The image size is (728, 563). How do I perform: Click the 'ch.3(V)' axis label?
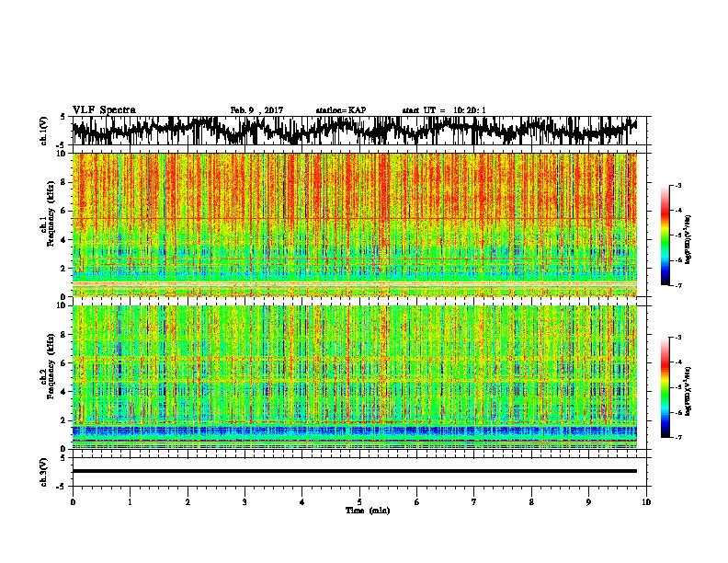coord(43,472)
